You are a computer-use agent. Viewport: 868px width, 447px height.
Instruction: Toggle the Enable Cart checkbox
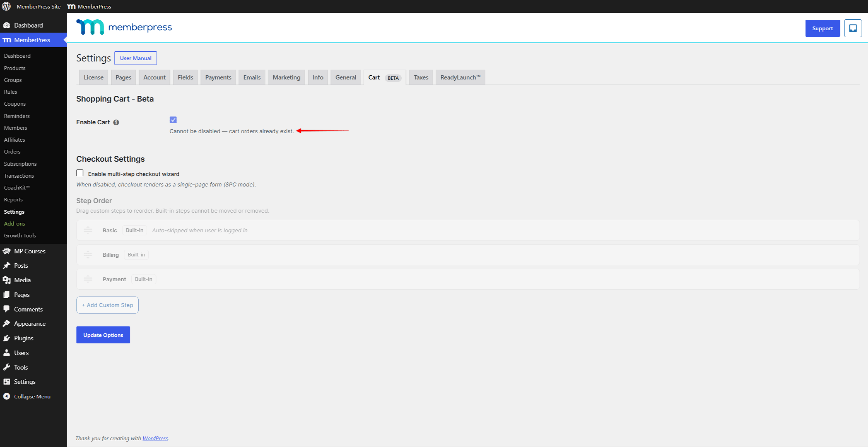[x=173, y=120]
